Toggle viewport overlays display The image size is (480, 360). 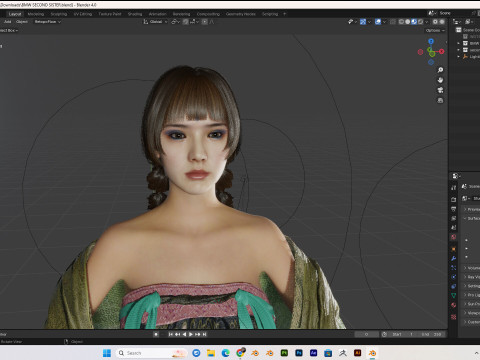(378, 22)
